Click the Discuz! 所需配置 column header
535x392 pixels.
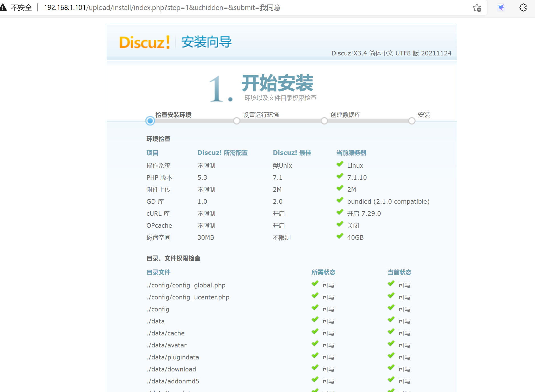coord(223,153)
